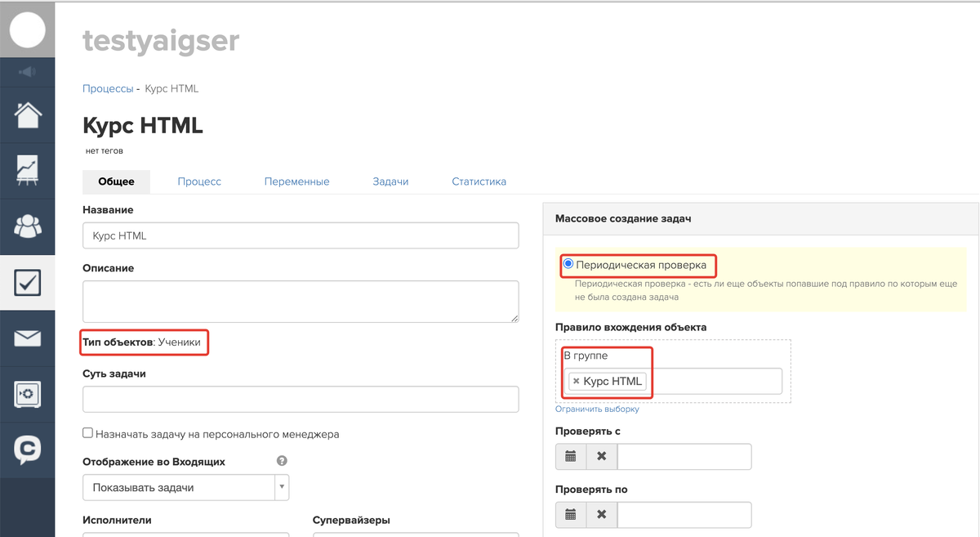Click the Название input field

pos(301,235)
